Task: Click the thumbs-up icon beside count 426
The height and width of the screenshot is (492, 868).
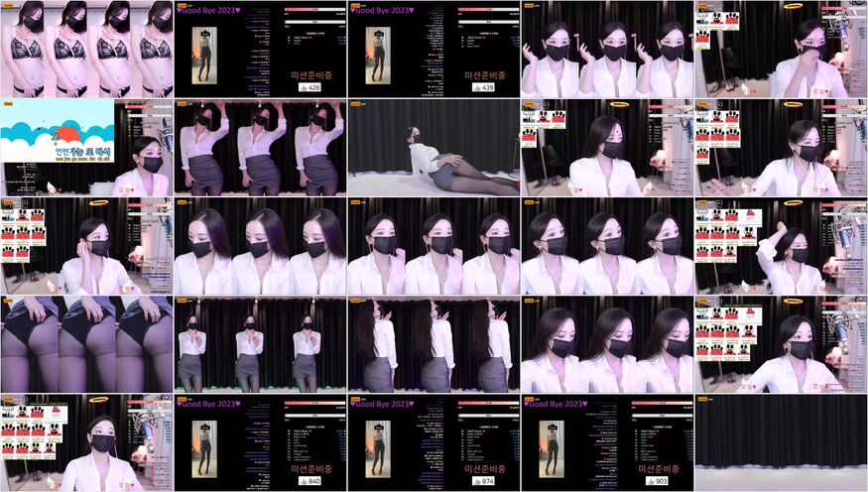Action: click(x=306, y=87)
